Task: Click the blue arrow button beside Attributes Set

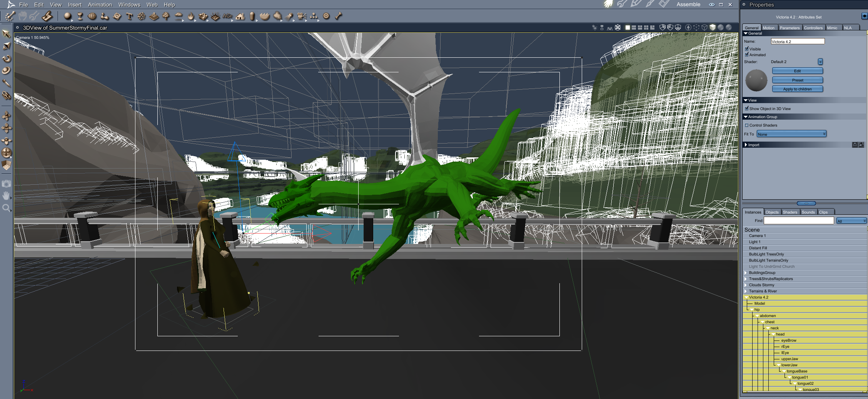Action: [x=864, y=16]
